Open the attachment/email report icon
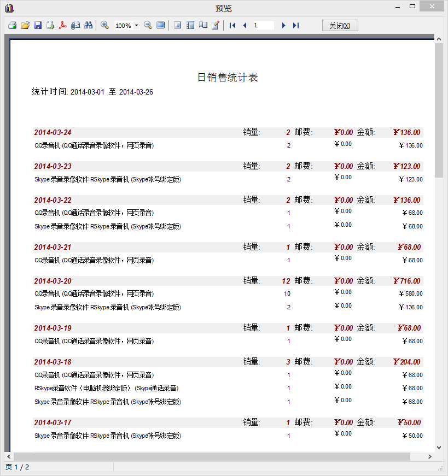The width and height of the screenshot is (448, 476). point(75,25)
